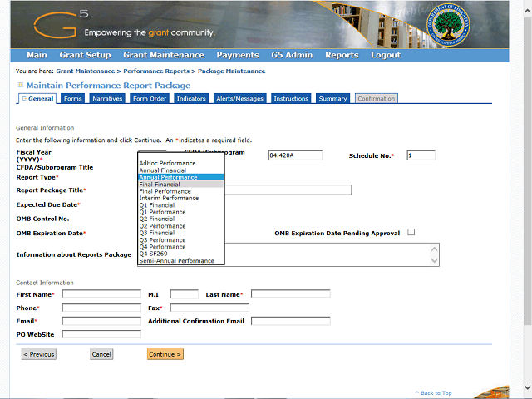
Task: Follow Grant Maintenance breadcrumb link
Action: pos(85,71)
